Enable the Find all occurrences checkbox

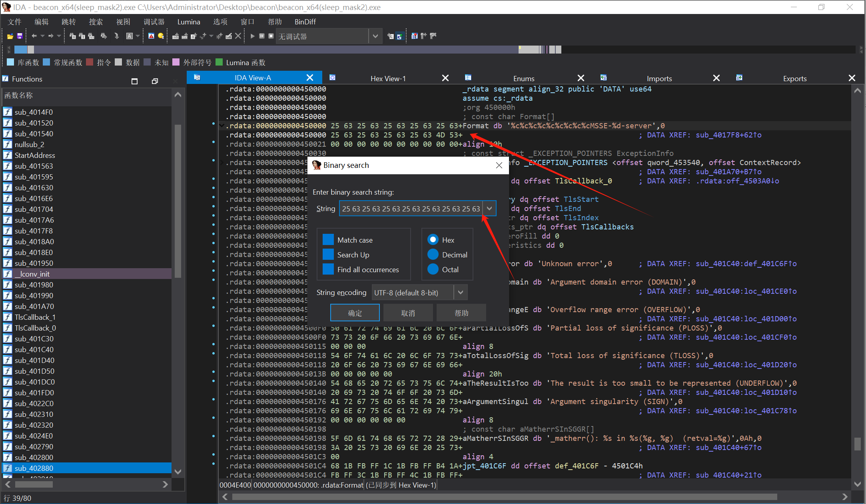coord(328,269)
